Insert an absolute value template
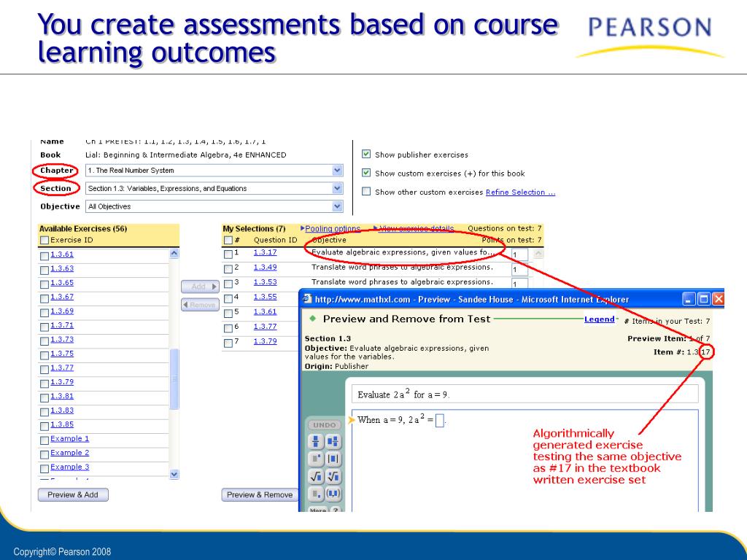This screenshot has height=560, width=747. [333, 459]
